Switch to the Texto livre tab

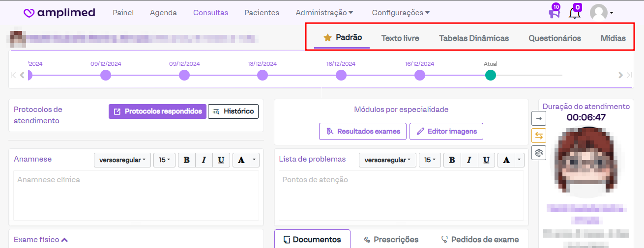tap(400, 38)
